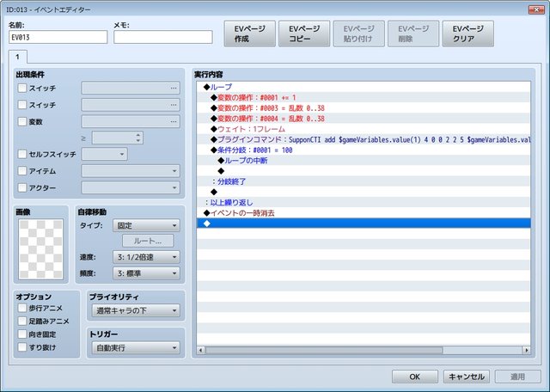The image size is (550, 392).
Task: Toggle the 歩行アニメ option
Action: [x=22, y=308]
